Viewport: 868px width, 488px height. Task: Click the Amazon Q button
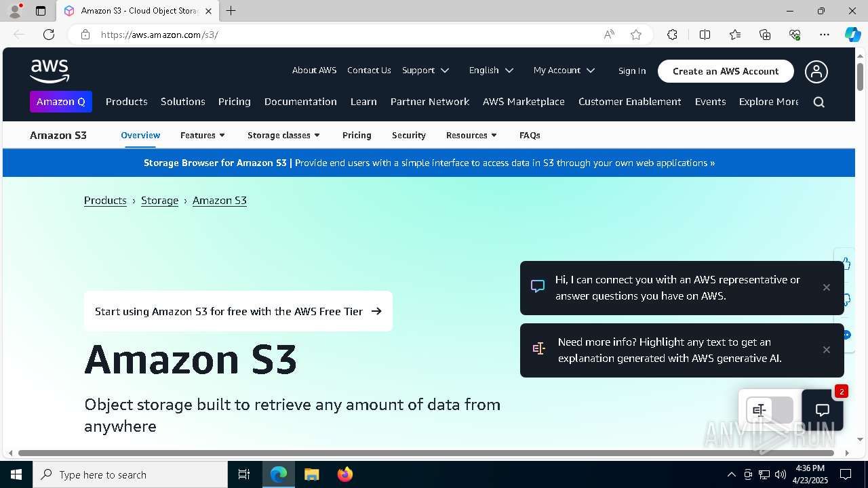pyautogui.click(x=61, y=102)
